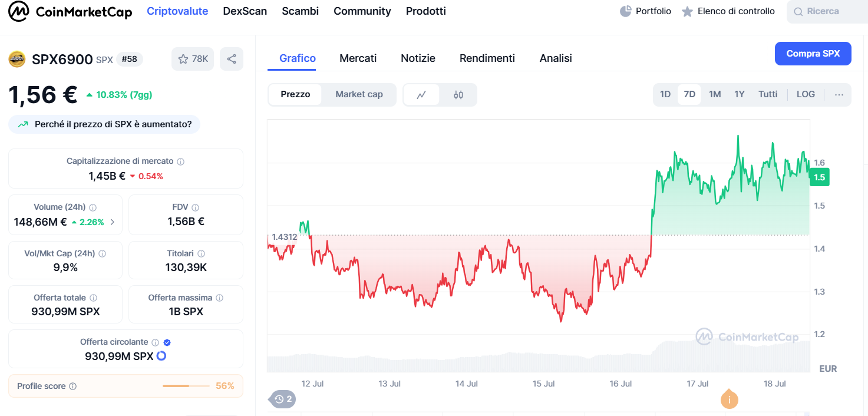This screenshot has height=416, width=868.
Task: Click the orange info marker on the timeline
Action: tap(730, 399)
